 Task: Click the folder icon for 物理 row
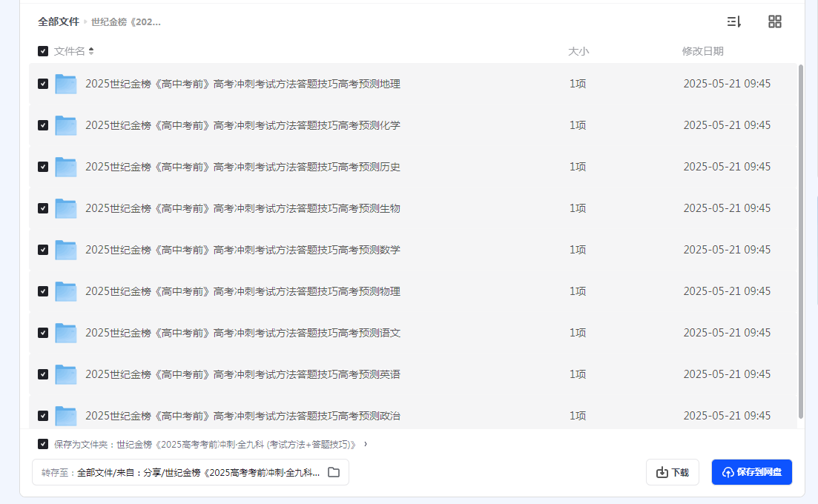[x=66, y=291]
